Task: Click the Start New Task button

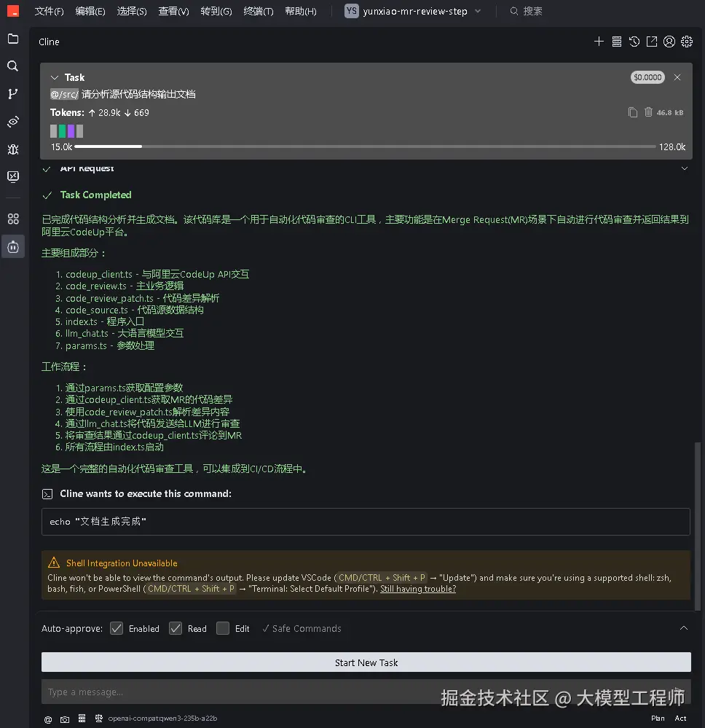Action: click(366, 662)
